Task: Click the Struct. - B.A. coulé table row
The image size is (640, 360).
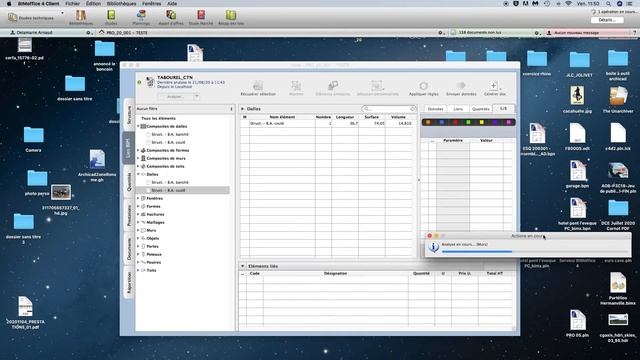Action: 328,123
